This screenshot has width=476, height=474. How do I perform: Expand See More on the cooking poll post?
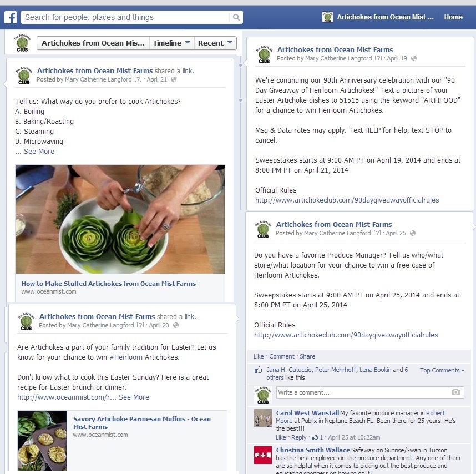pyautogui.click(x=39, y=151)
